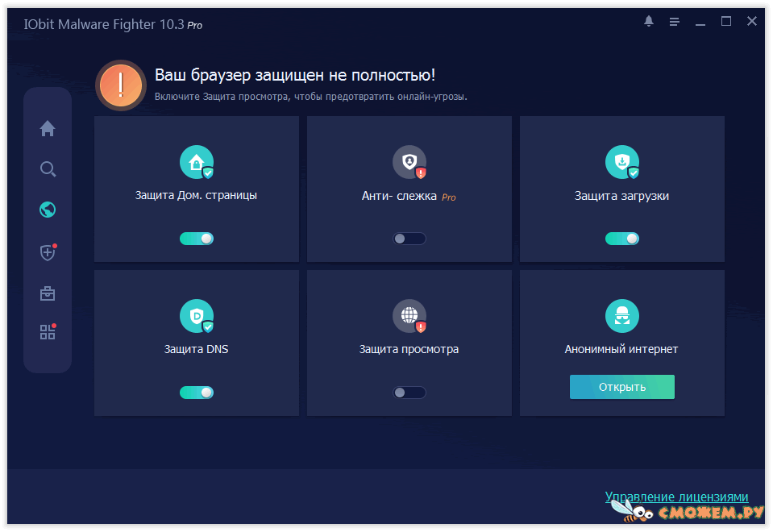
Task: Click Открыть button for Анонимный интернет
Action: pos(622,387)
